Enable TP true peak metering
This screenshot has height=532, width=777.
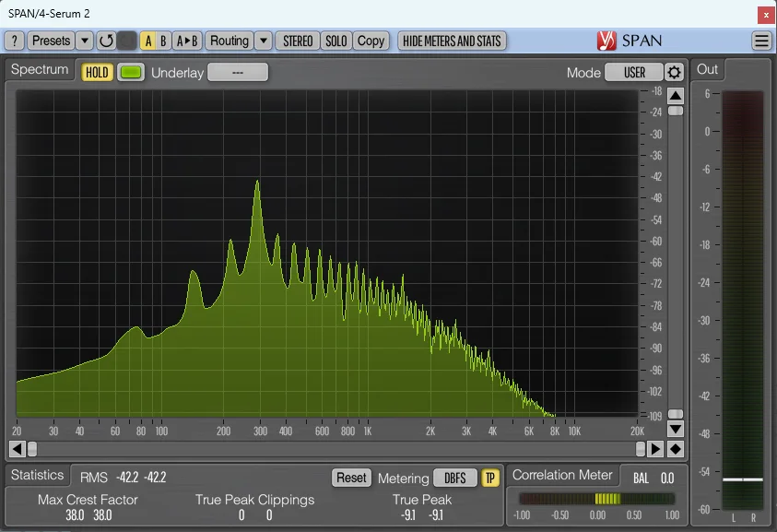[489, 478]
